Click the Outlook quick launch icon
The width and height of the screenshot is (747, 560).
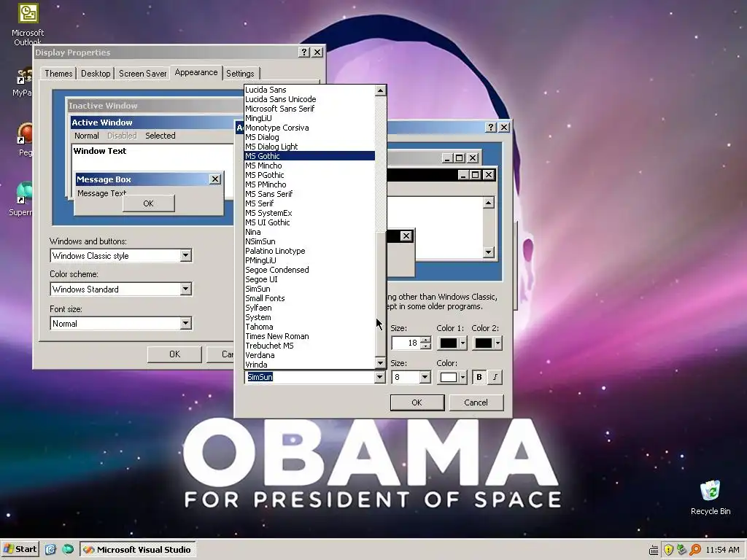click(x=50, y=550)
